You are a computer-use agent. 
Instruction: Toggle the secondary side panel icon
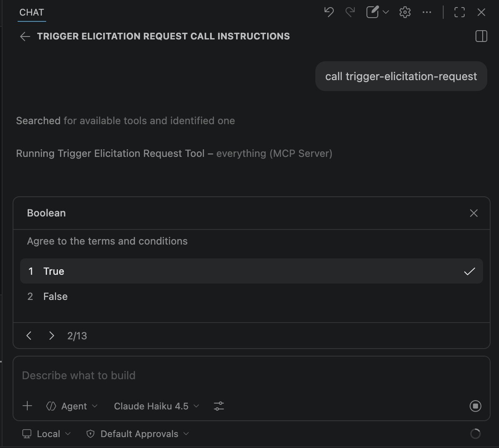coord(481,36)
